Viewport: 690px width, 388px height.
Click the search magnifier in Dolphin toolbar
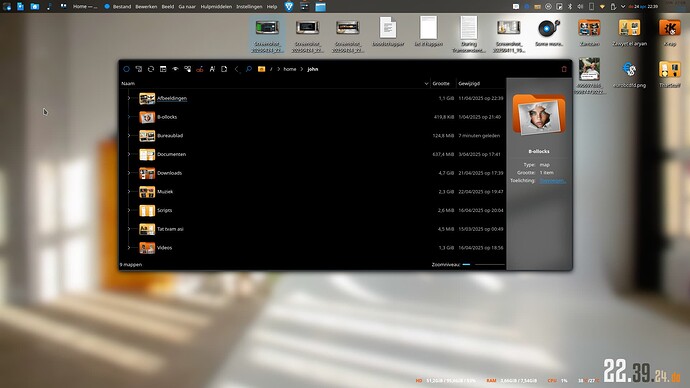(249, 69)
